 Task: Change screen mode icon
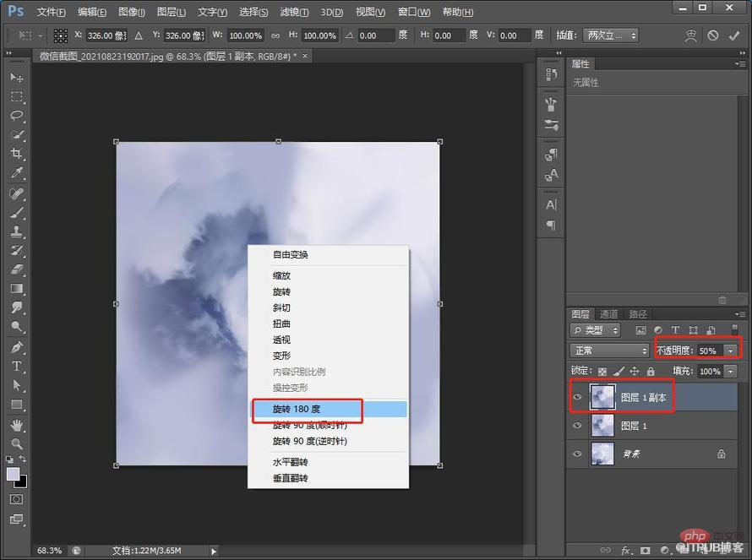(x=16, y=519)
